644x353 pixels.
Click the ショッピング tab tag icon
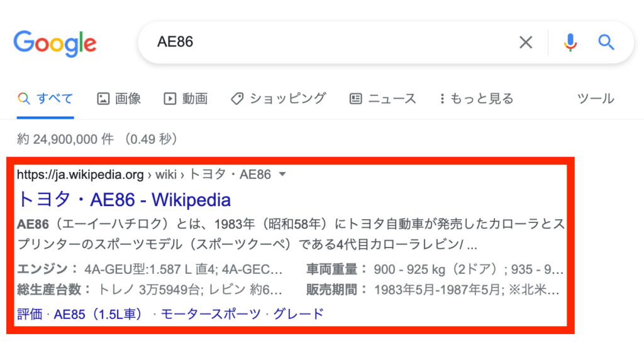pyautogui.click(x=237, y=99)
